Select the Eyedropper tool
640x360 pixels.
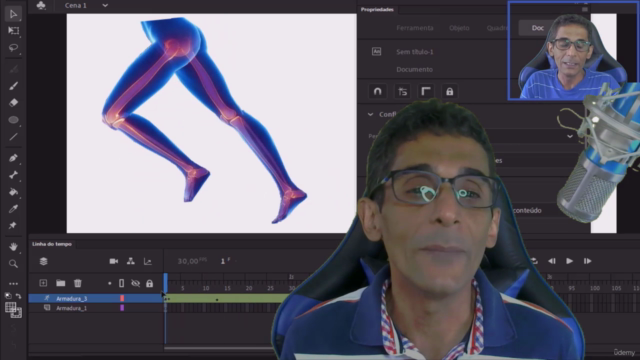(13, 209)
